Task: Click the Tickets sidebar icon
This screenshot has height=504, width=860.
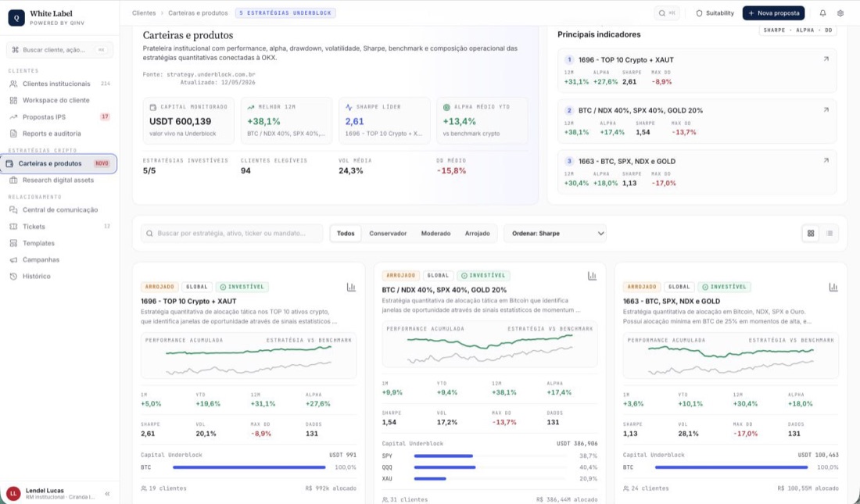Action: pyautogui.click(x=14, y=227)
